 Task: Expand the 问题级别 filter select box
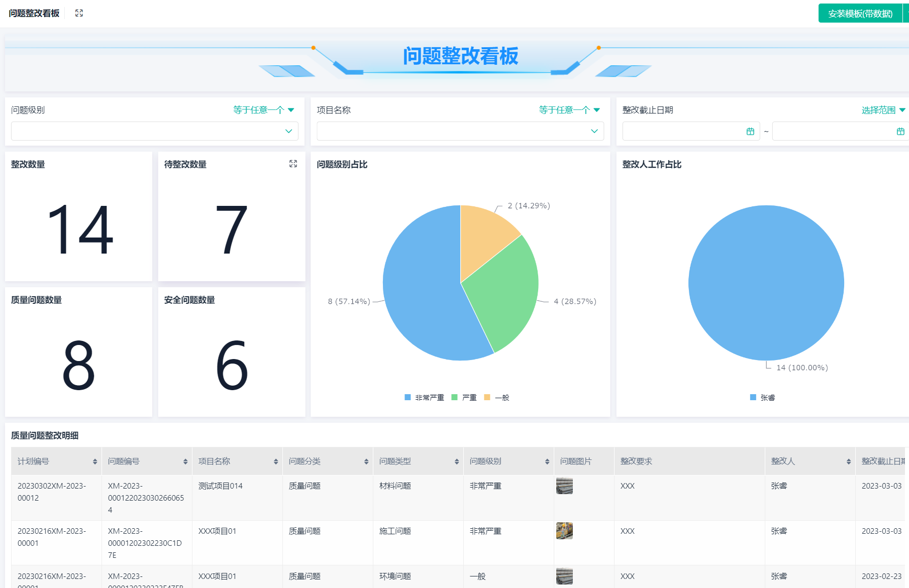click(155, 131)
